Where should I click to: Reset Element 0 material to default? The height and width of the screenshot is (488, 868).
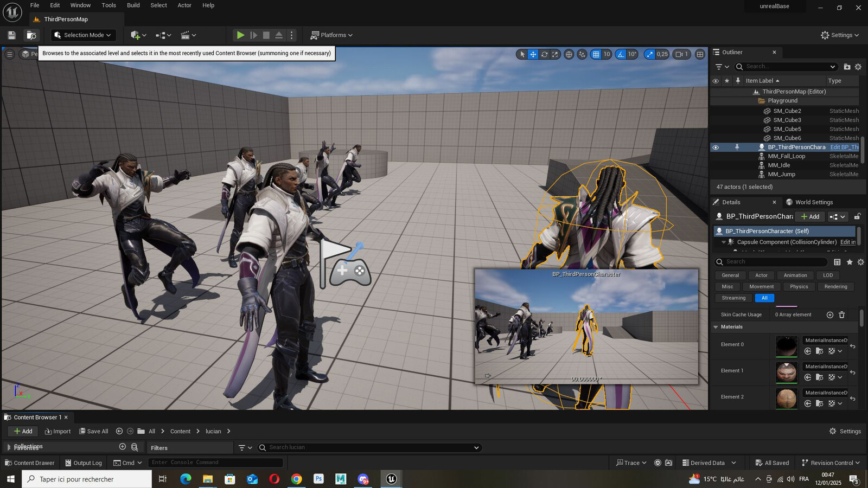coord(853,346)
